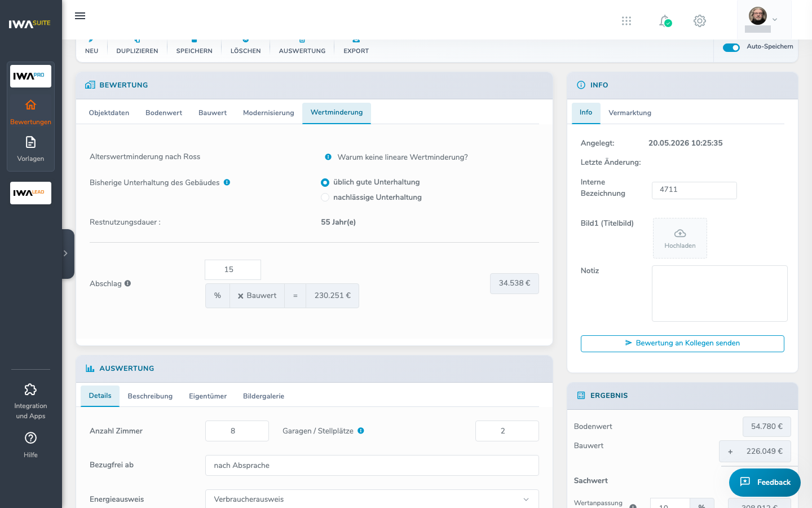Open the hamburger navigation menu
Viewport: 812px width, 508px height.
coord(80,16)
